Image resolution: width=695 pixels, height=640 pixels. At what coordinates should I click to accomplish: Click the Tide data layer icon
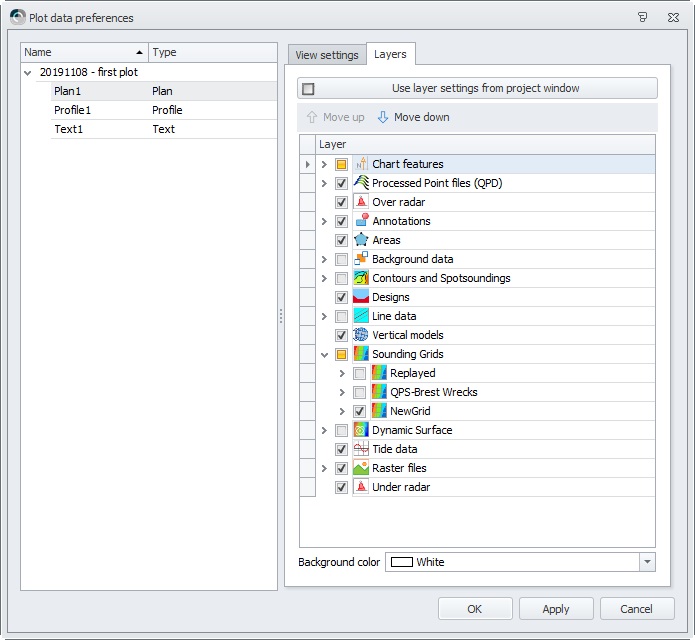click(x=361, y=449)
